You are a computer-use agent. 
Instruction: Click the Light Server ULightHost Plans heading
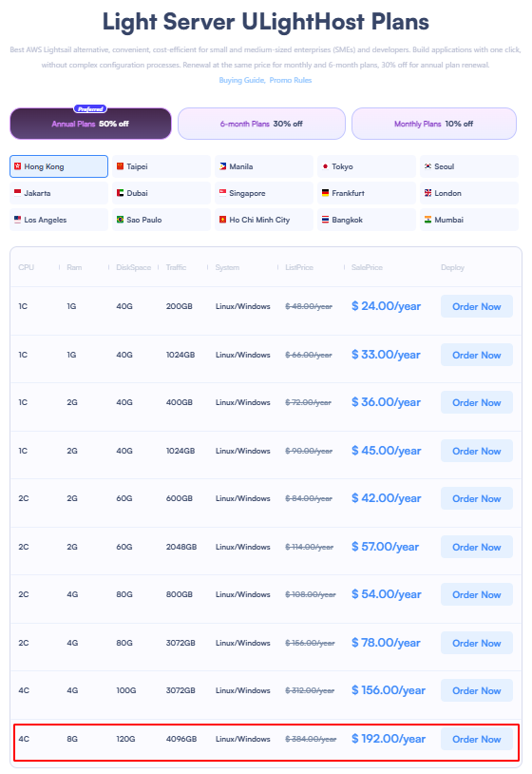tap(266, 22)
